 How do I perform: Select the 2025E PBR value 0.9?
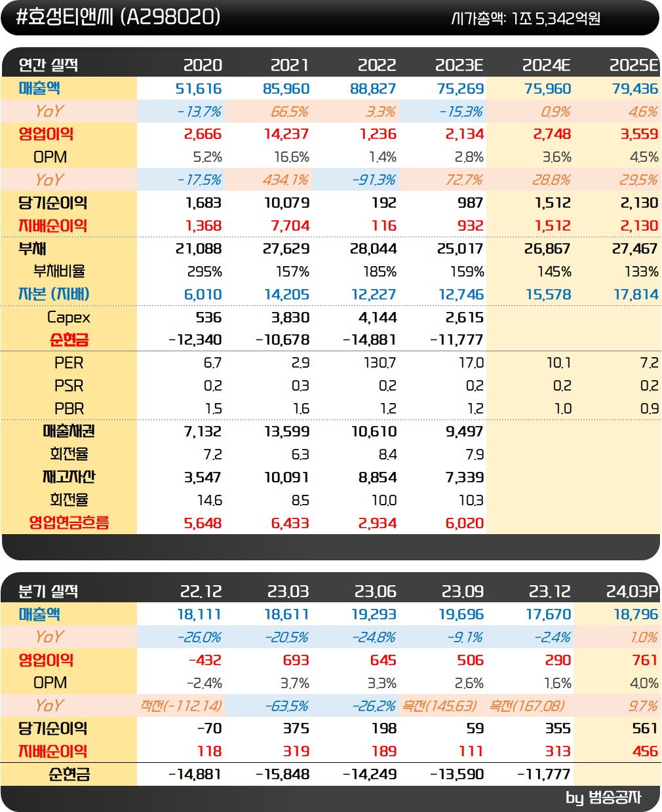[x=649, y=409]
